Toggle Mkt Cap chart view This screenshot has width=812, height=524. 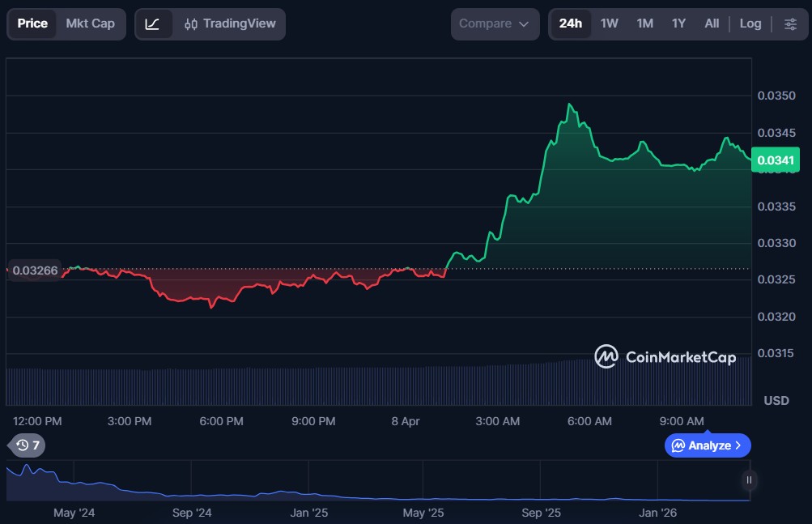90,23
